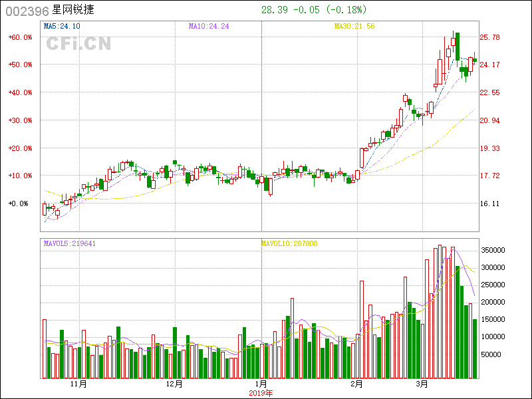Click the +0.0% baseline axis label

click(x=19, y=203)
